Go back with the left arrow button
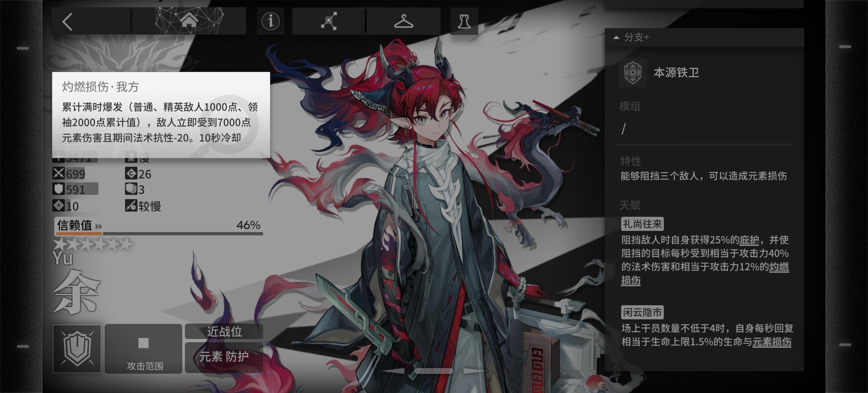868x393 pixels. tap(67, 22)
